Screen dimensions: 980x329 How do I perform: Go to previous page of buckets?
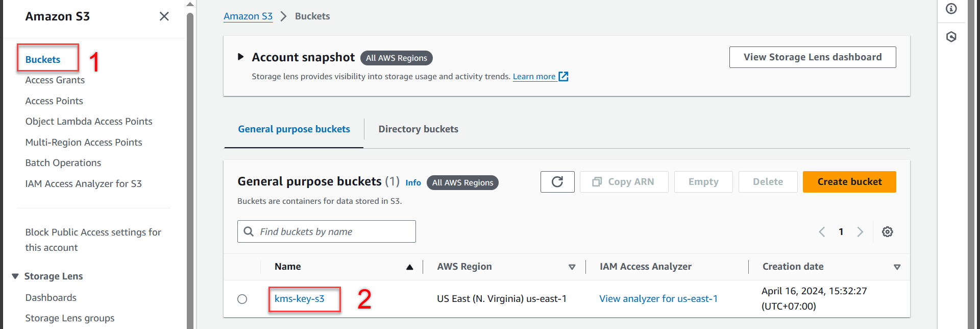(x=822, y=232)
